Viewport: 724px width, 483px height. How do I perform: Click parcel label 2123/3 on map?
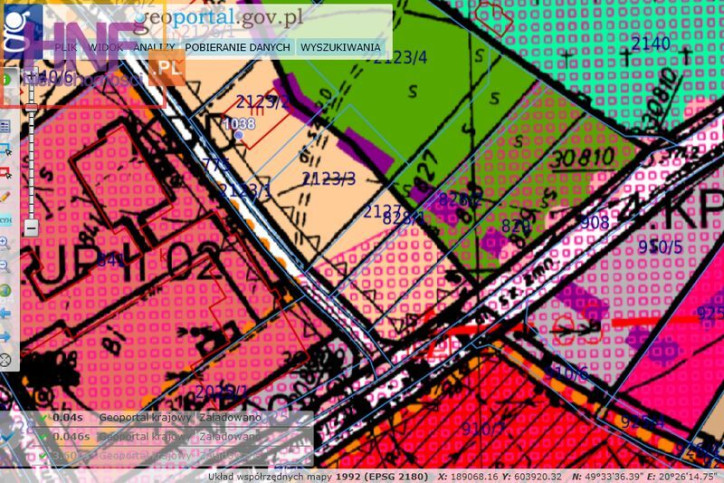(x=329, y=179)
